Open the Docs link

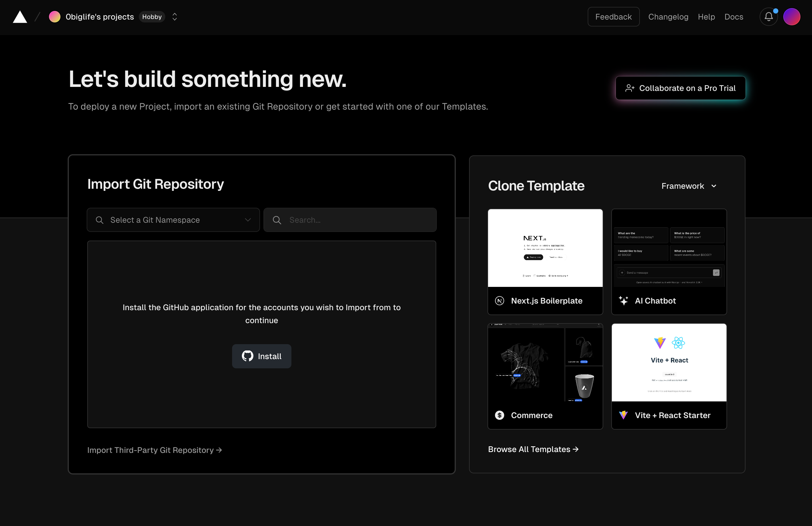[734, 17]
